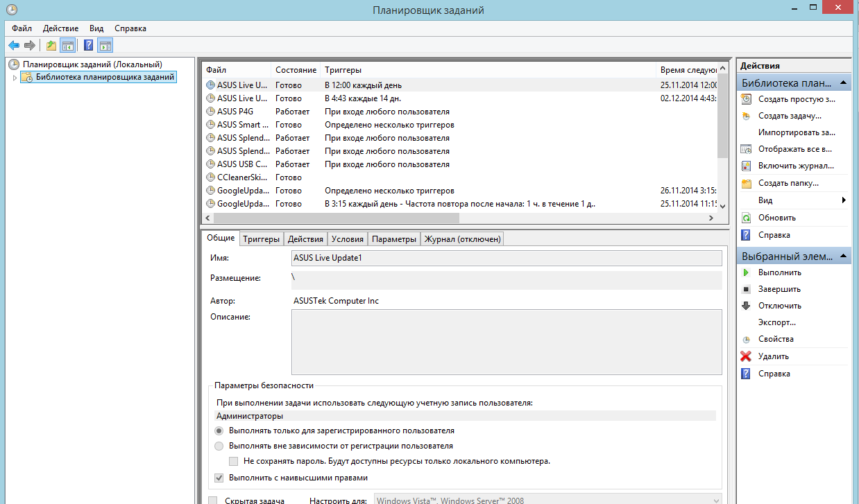This screenshot has width=859, height=504.
Task: Click the Отключить down-arrow icon
Action: 746,306
